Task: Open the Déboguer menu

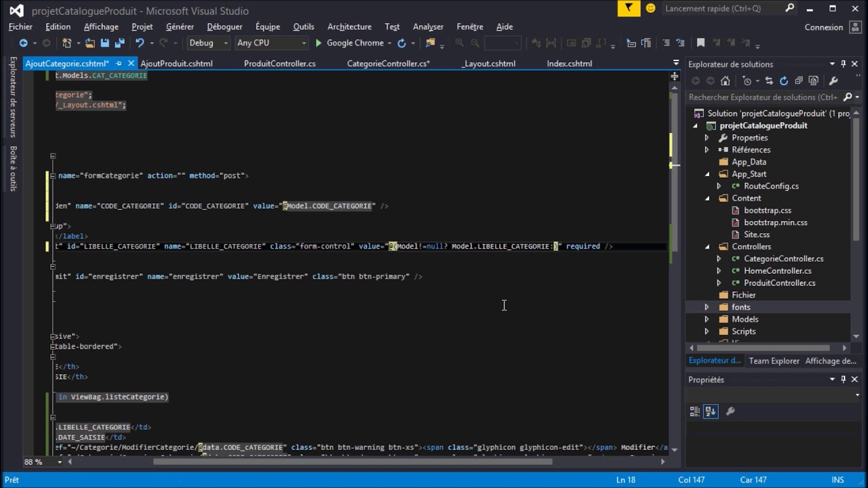Action: pos(224,26)
